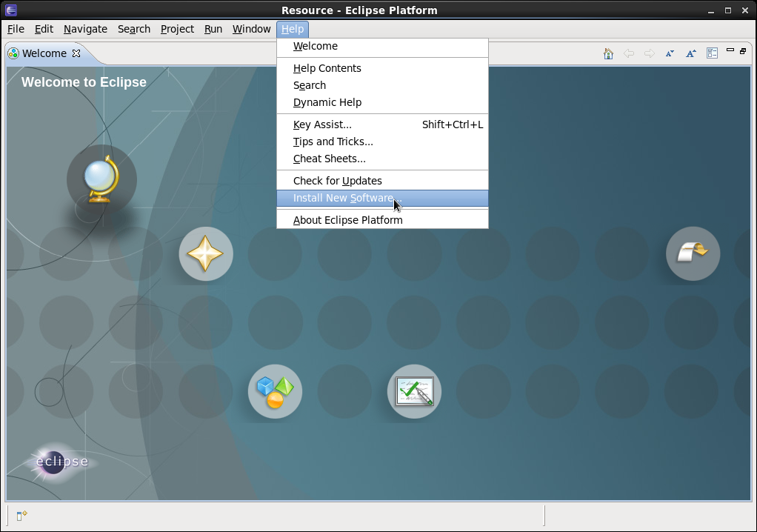
Task: Open the Edit menu
Action: tap(44, 29)
